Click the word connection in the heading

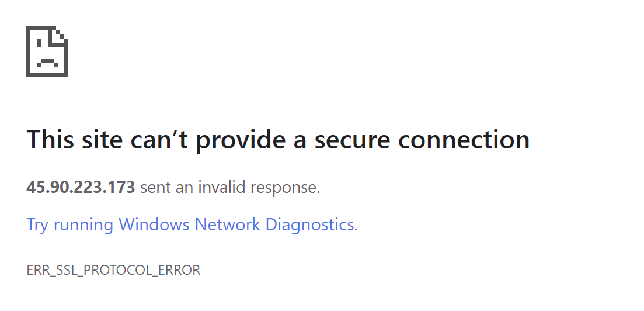464,140
